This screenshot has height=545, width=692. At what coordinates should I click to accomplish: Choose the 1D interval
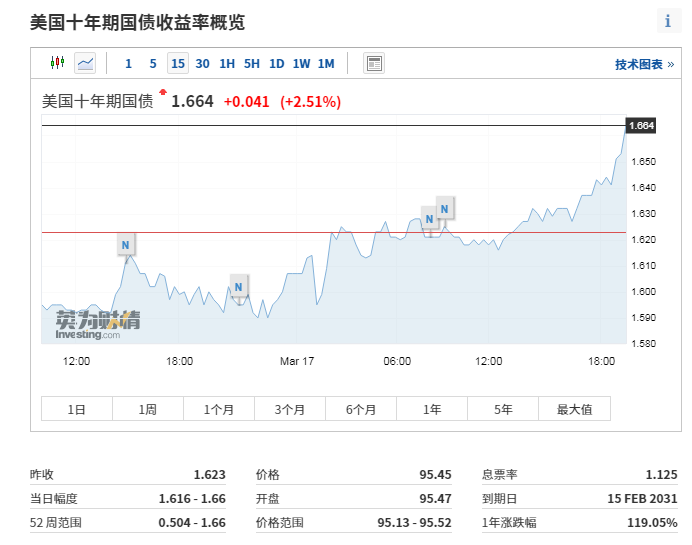pyautogui.click(x=277, y=63)
